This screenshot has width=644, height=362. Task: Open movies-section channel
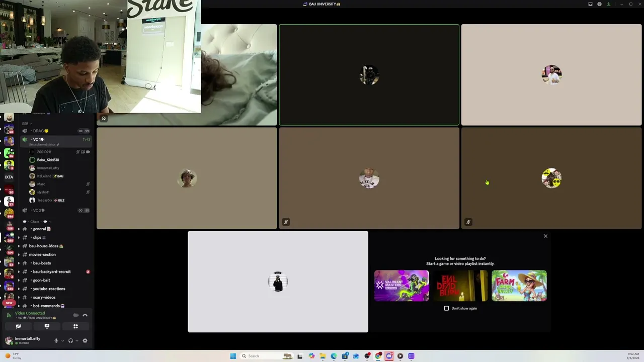pos(54,254)
